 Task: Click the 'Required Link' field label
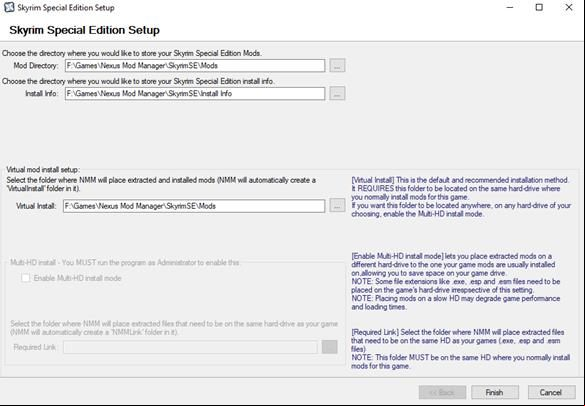(34, 347)
